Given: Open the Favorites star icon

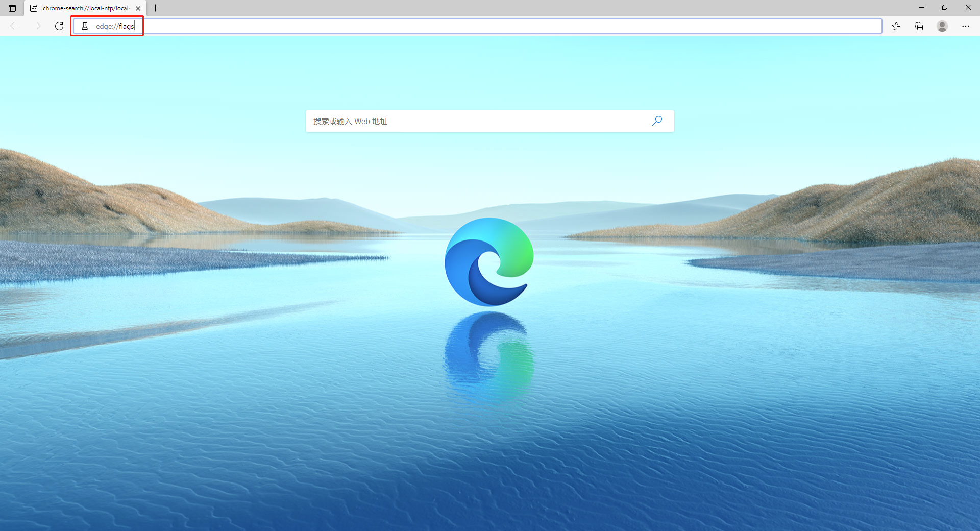Looking at the screenshot, I should tap(897, 26).
